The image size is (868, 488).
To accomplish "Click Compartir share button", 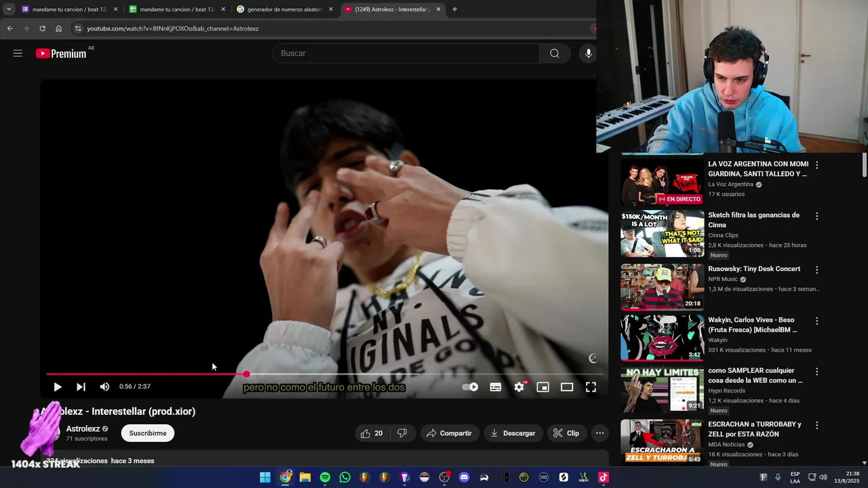I will tap(450, 433).
